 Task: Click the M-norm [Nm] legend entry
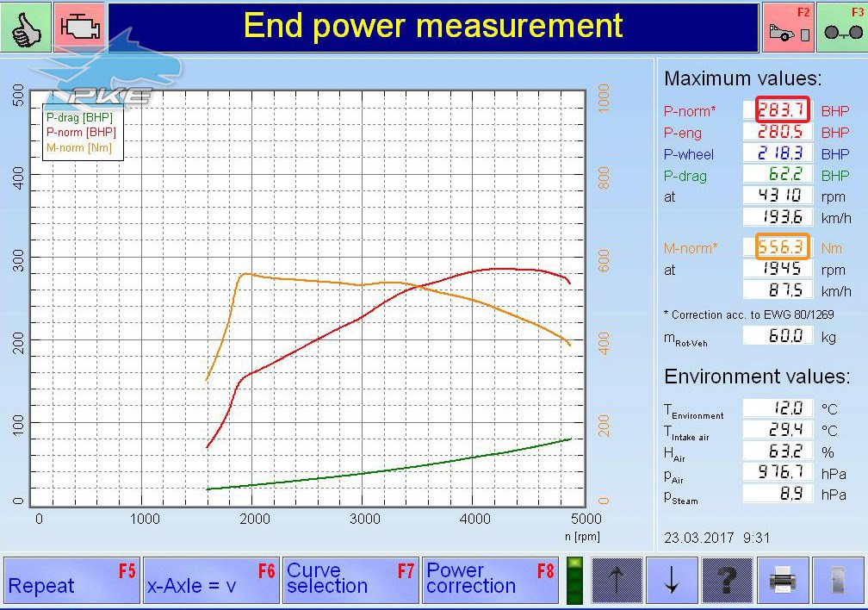click(79, 148)
